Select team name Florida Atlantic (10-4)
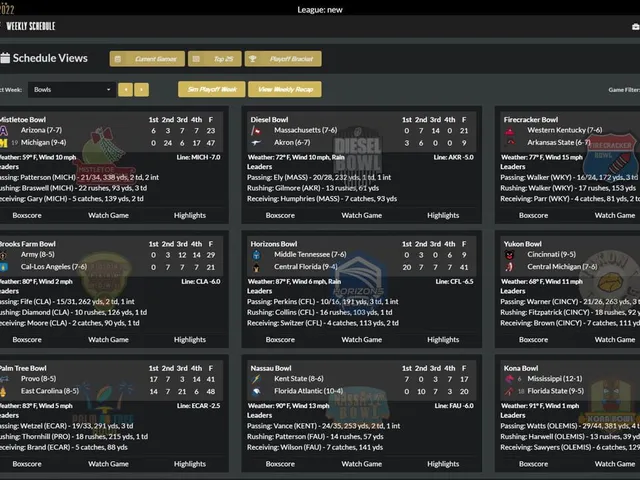640x480 pixels. tap(309, 391)
